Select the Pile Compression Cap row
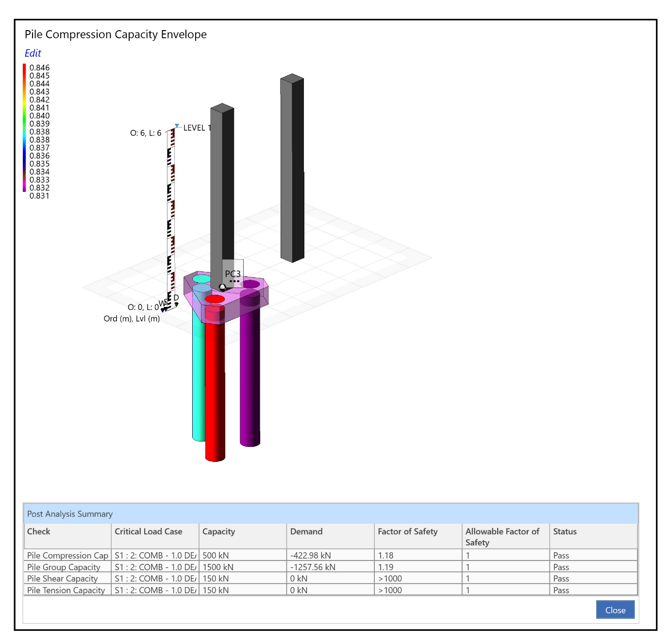 331,555
